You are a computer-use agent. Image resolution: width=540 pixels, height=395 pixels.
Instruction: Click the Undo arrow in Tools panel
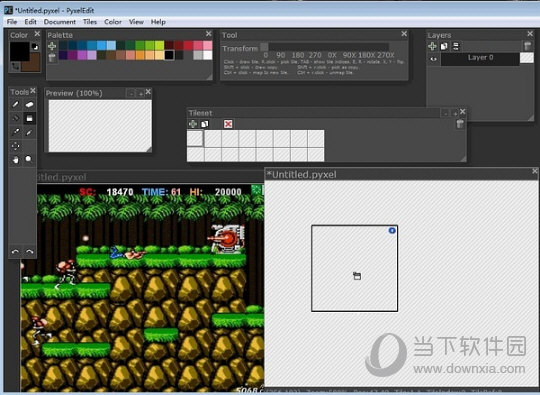[15, 252]
